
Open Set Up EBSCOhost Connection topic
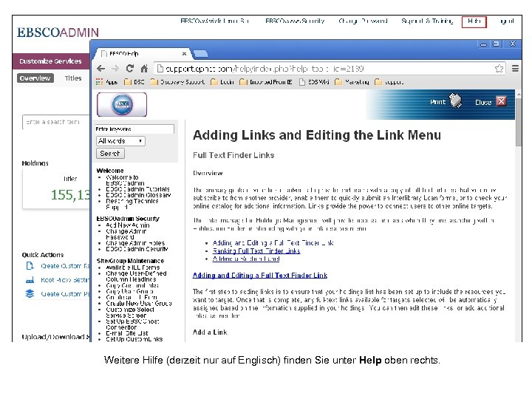point(132,324)
